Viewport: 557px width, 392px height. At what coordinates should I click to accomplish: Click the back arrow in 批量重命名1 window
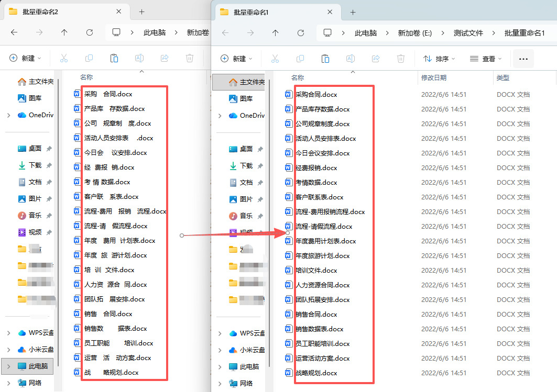pyautogui.click(x=225, y=33)
